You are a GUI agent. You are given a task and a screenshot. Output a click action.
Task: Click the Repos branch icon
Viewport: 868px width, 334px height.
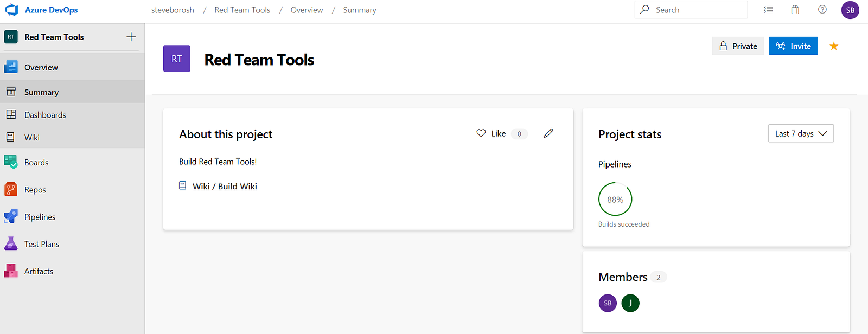click(x=11, y=189)
